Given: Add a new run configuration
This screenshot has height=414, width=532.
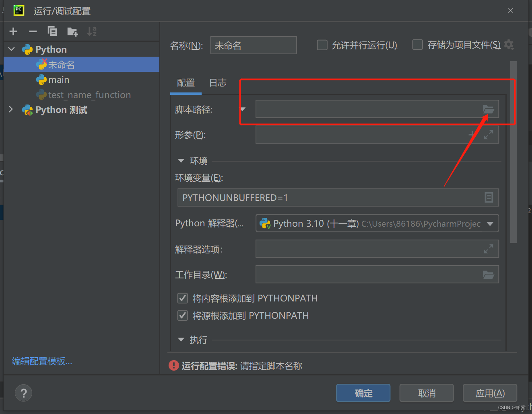Looking at the screenshot, I should pyautogui.click(x=13, y=31).
